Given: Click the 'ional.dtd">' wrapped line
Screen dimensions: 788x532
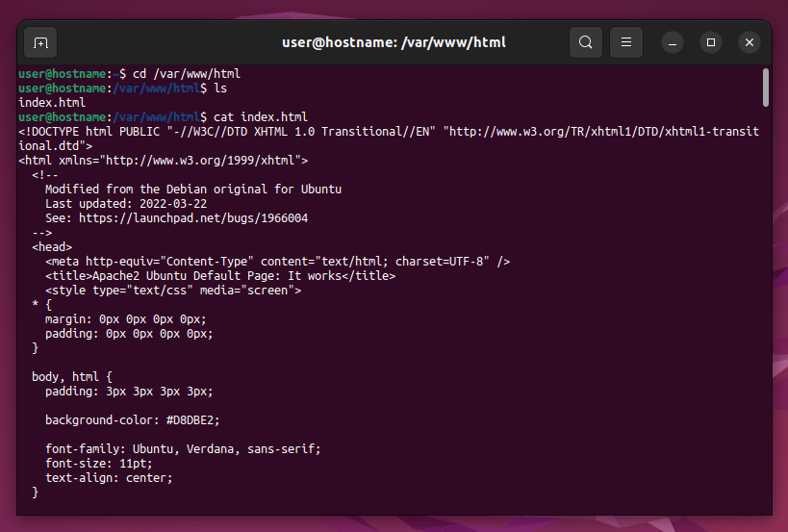Looking at the screenshot, I should point(55,146).
